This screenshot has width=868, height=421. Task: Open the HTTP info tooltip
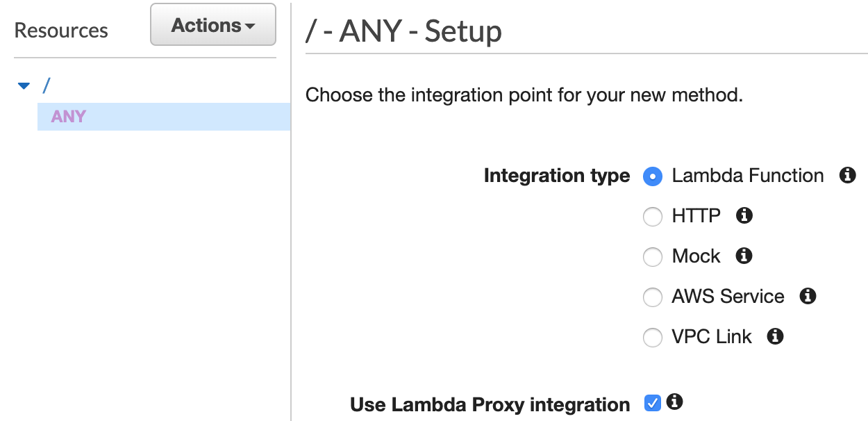click(743, 216)
